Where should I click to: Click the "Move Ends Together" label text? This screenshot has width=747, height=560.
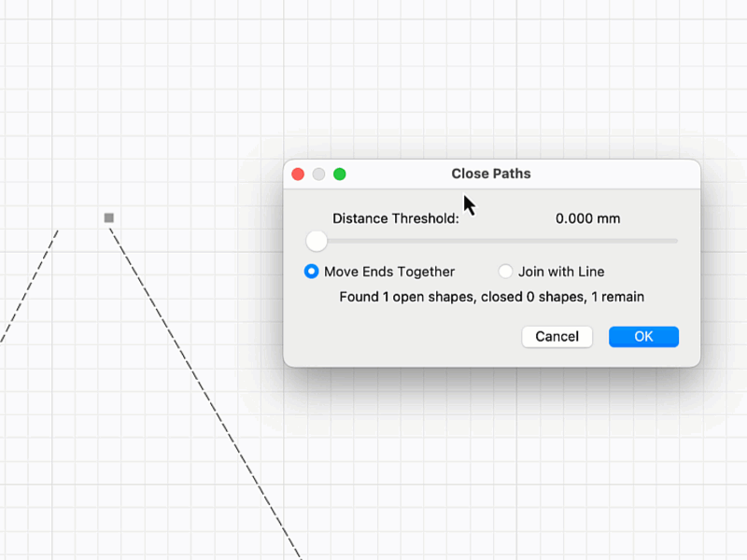point(389,272)
